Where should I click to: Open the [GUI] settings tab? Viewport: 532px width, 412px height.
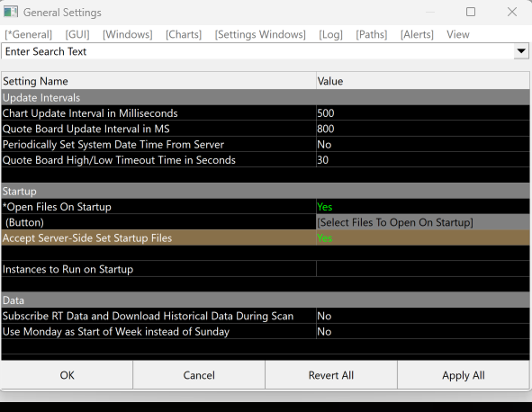[x=77, y=34]
